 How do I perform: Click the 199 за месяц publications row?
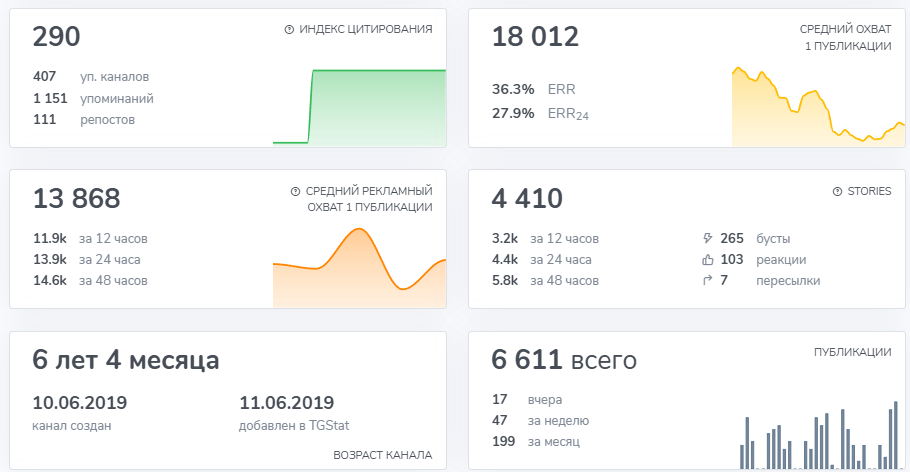click(535, 441)
